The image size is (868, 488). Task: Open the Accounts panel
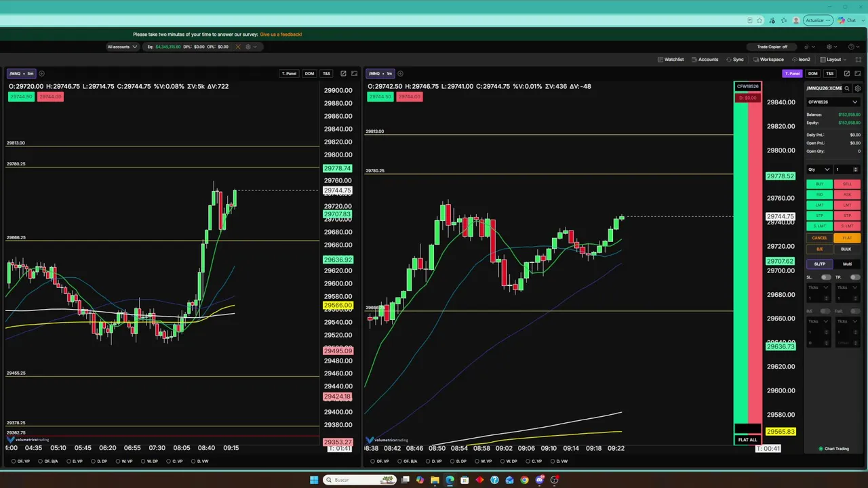[x=705, y=60]
